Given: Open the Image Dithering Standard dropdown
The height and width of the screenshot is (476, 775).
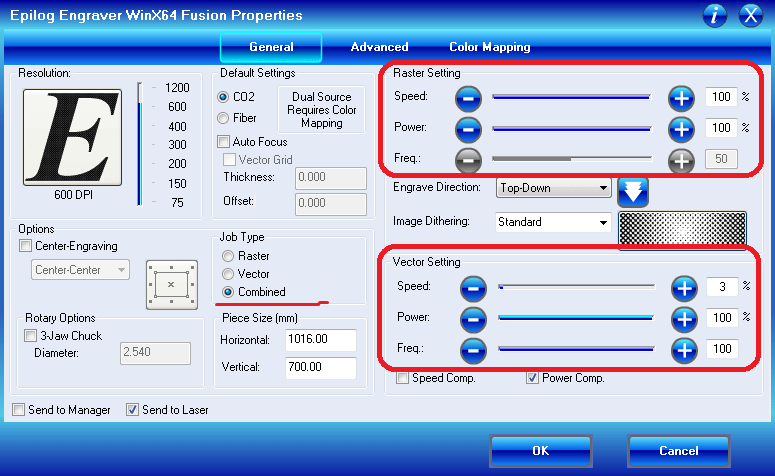Looking at the screenshot, I should pos(554,222).
